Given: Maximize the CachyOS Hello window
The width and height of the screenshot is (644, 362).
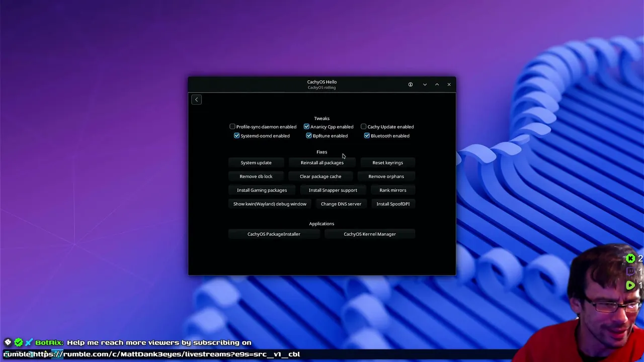Looking at the screenshot, I should click(437, 84).
